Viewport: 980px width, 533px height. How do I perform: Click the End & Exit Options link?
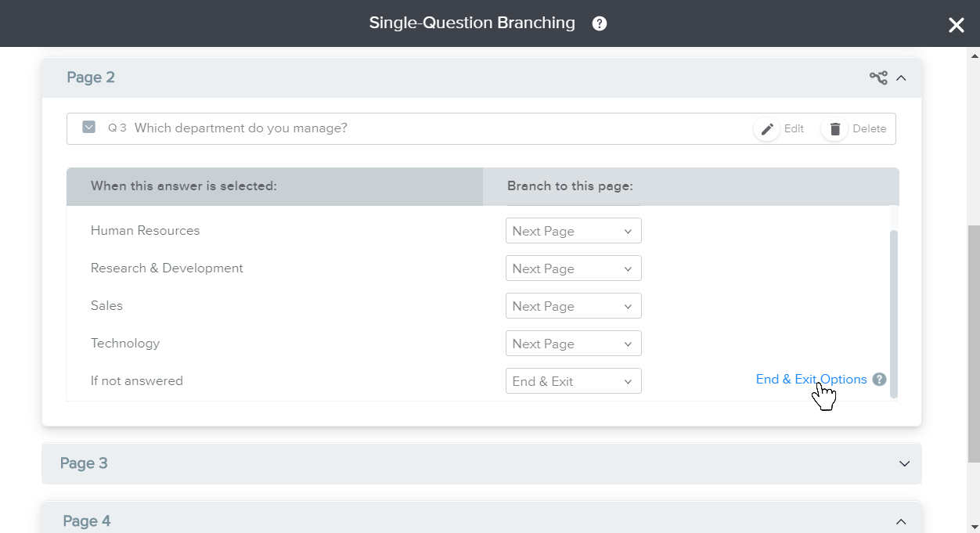coord(811,380)
